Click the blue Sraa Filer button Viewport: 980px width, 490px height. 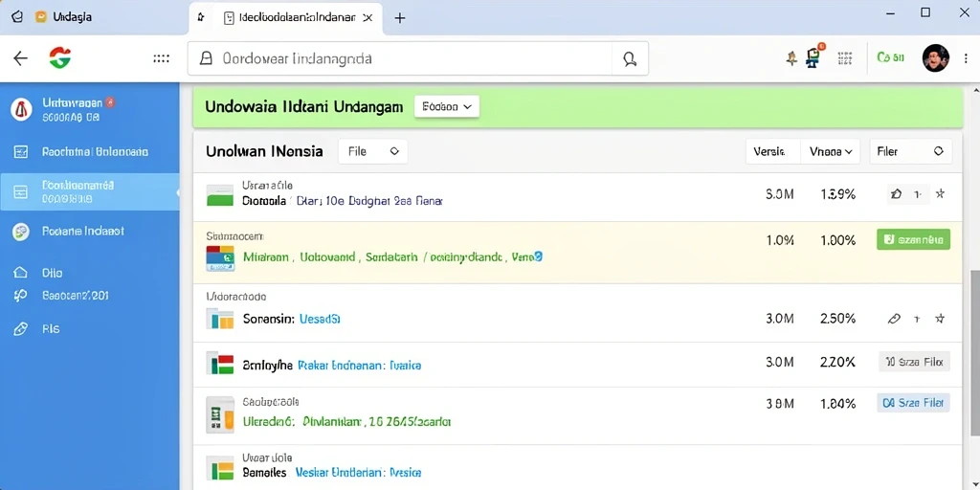(914, 403)
